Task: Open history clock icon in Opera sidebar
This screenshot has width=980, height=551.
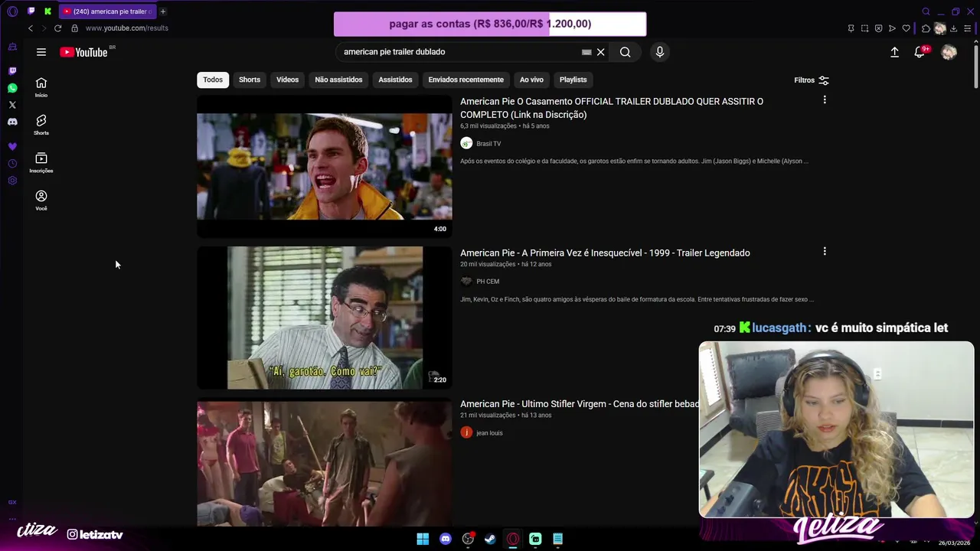Action: coord(12,164)
